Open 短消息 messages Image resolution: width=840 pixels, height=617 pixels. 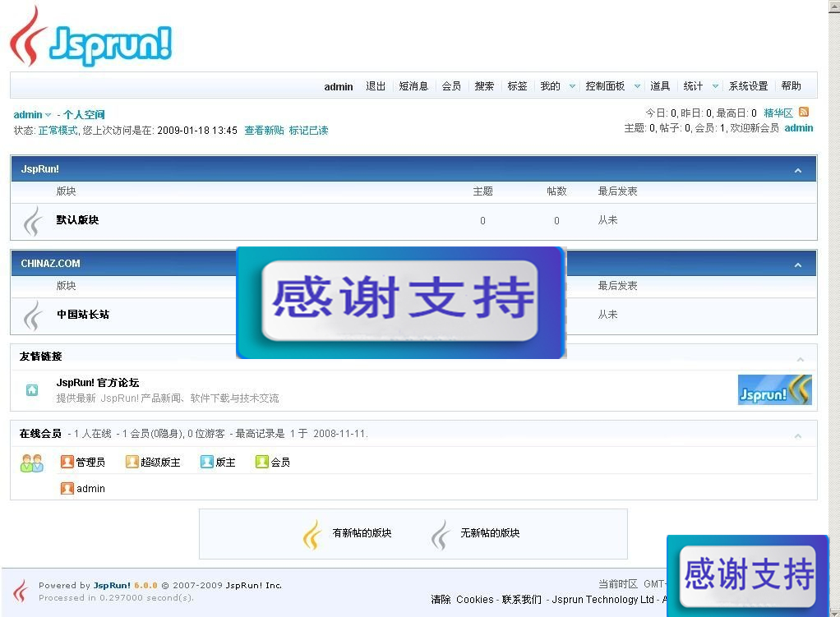tap(413, 86)
